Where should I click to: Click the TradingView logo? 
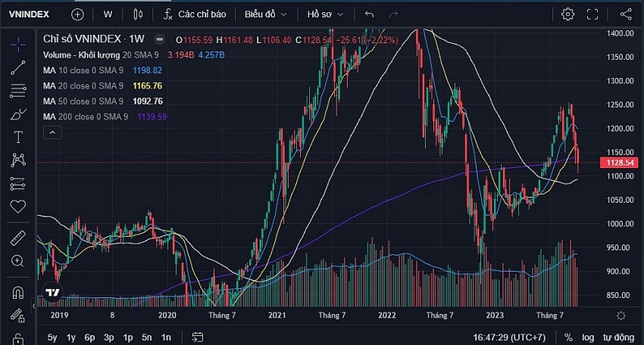(52, 293)
